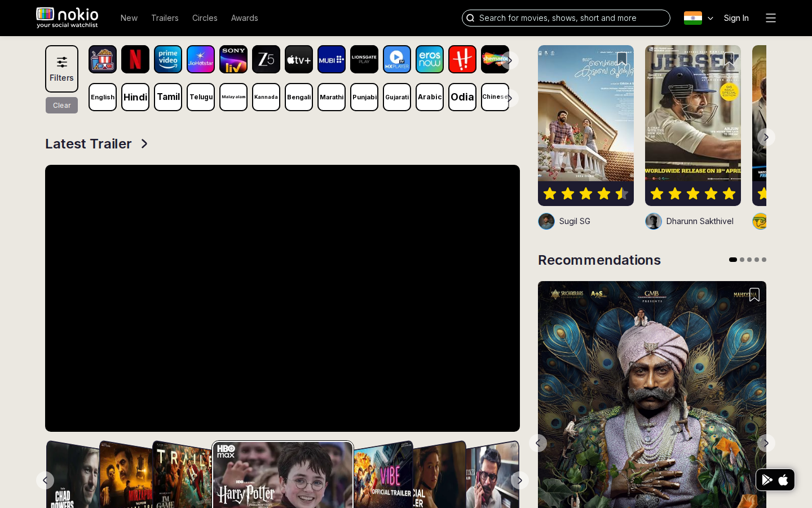Filter by Eros Now platform
The height and width of the screenshot is (508, 812).
pyautogui.click(x=430, y=59)
